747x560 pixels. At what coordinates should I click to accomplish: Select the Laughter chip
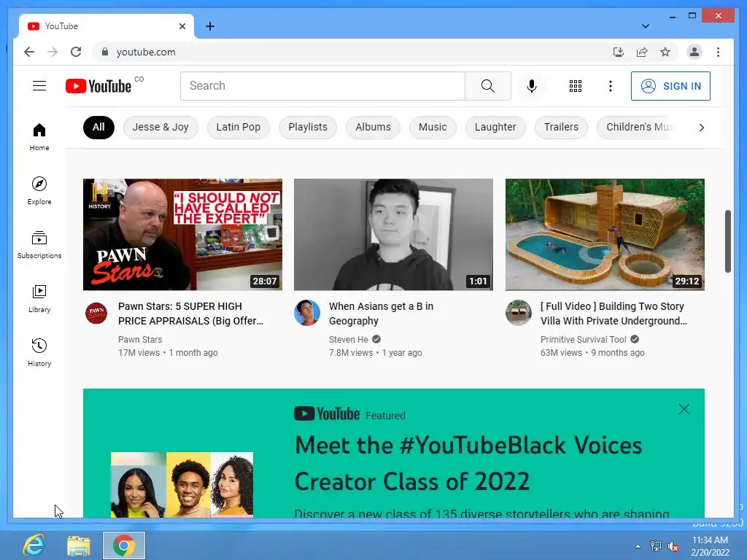[495, 127]
